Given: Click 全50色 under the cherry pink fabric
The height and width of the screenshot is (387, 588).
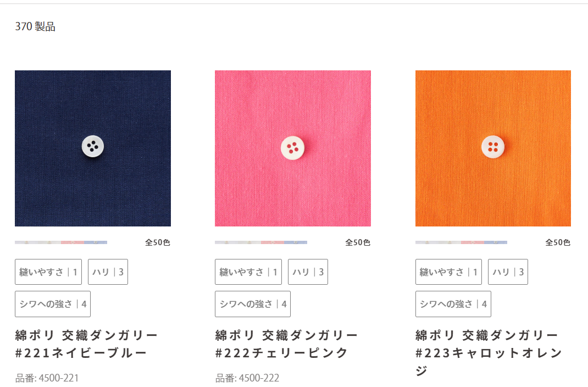Looking at the screenshot, I should (x=358, y=242).
